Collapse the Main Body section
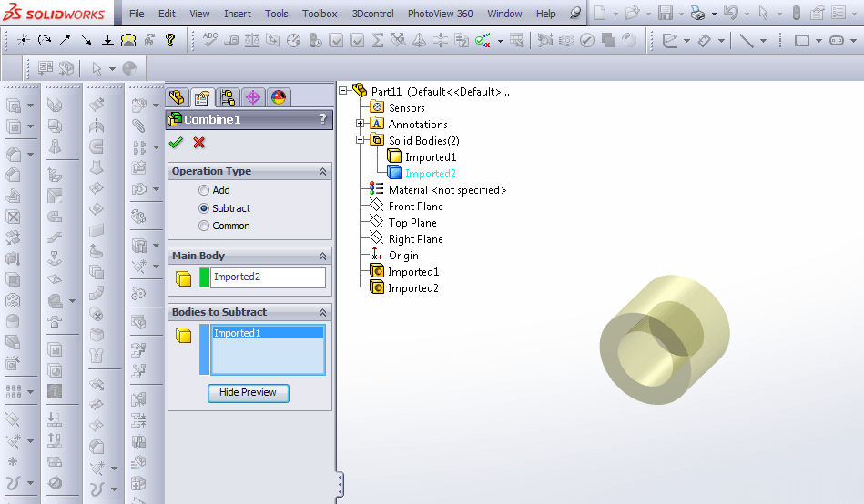 tap(323, 257)
